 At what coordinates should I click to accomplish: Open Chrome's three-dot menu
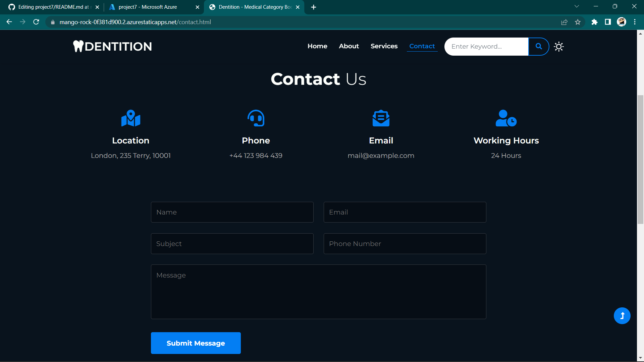(x=635, y=22)
